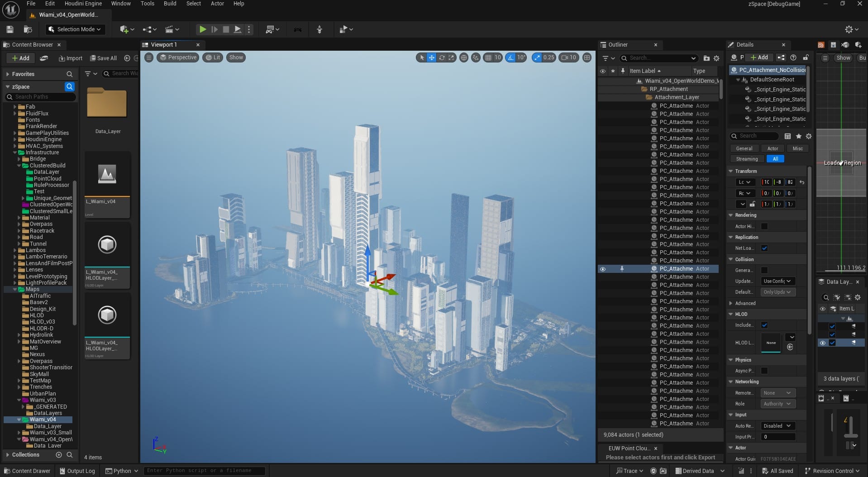Select the Rotate tool in viewport toolbar
The image size is (868, 477).
[x=442, y=57]
